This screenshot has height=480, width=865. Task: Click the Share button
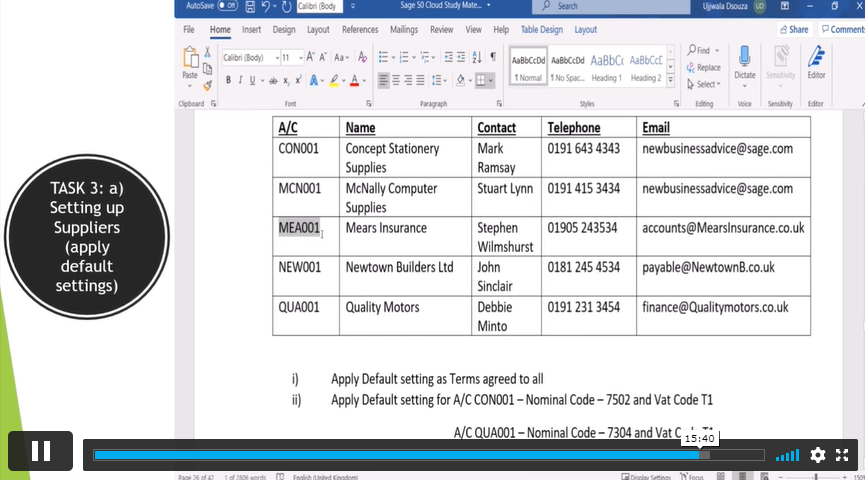click(794, 30)
